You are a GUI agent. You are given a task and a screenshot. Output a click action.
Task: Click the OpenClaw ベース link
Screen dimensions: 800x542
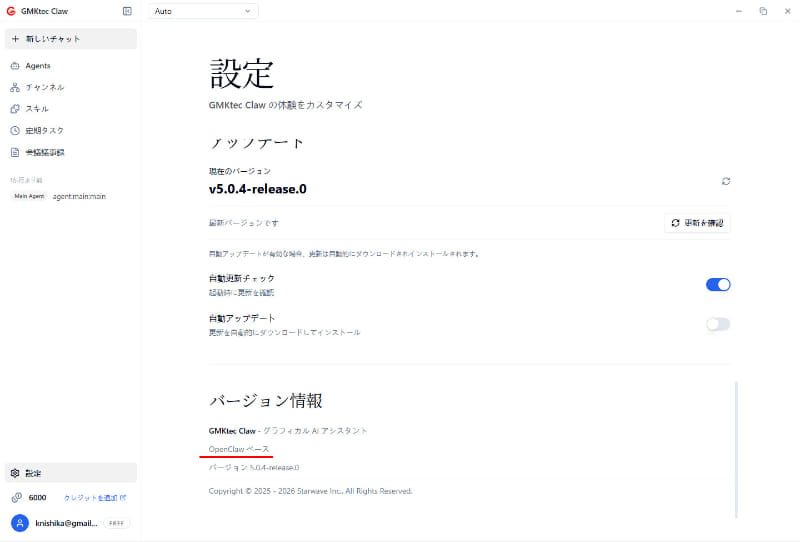pos(239,449)
